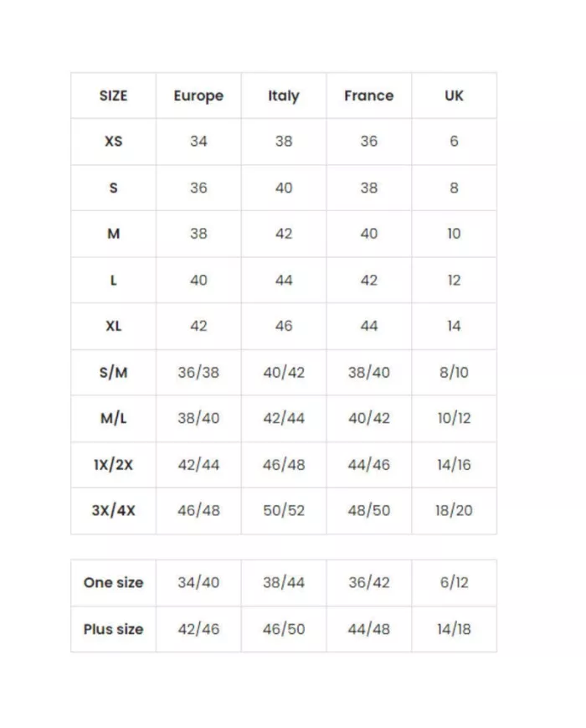Click the 3X/4X size label
The height and width of the screenshot is (728, 586).
tap(113, 510)
